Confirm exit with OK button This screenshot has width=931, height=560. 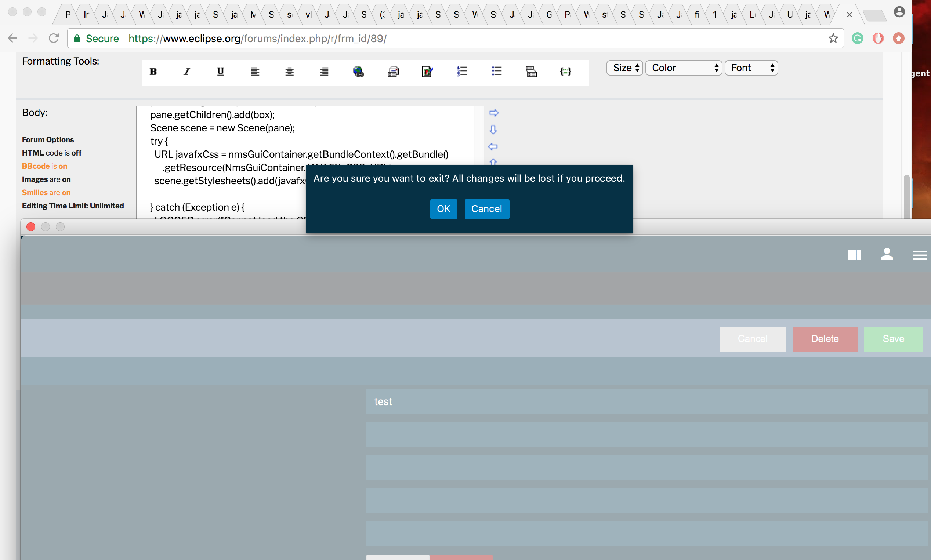coord(443,209)
